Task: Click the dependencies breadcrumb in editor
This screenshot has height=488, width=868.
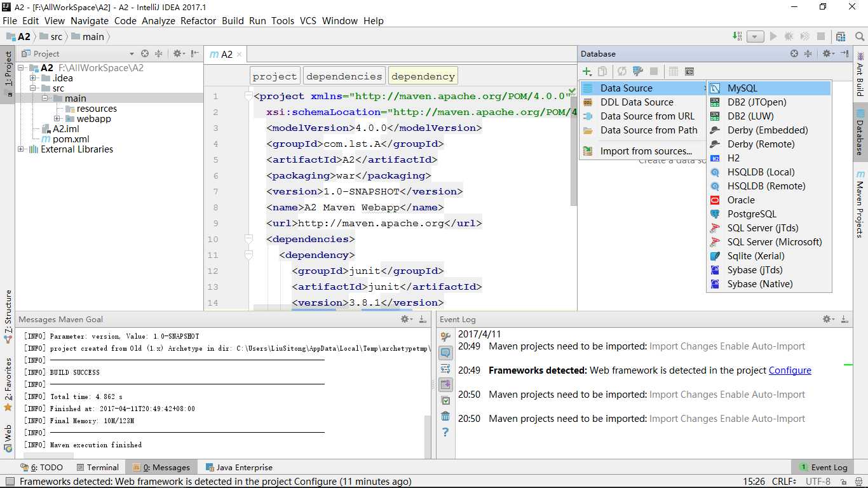Action: tap(344, 76)
